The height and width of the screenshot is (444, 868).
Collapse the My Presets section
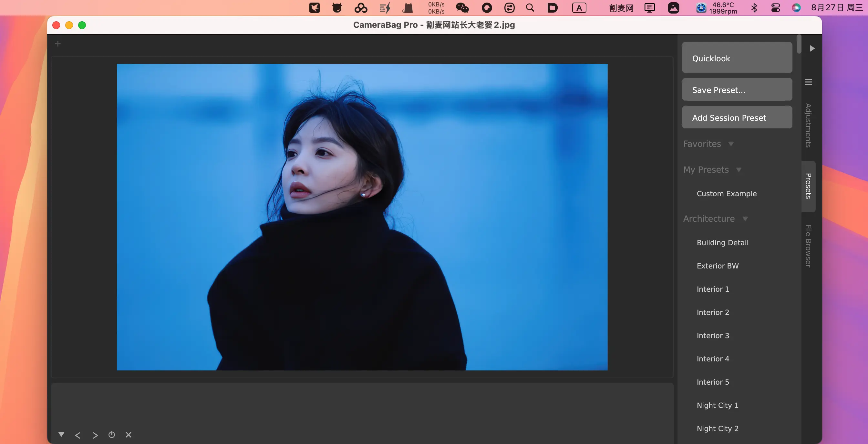[739, 170]
